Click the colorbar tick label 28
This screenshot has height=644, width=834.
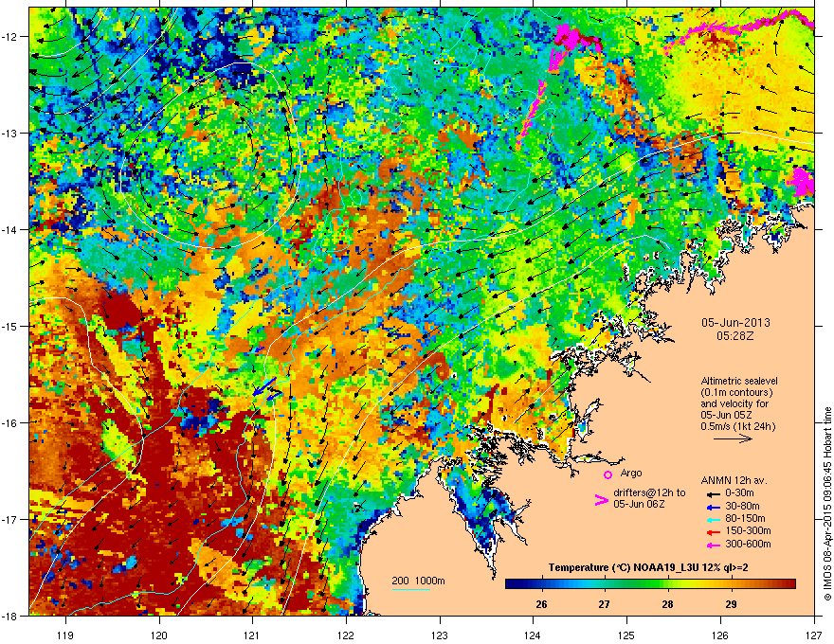667,604
